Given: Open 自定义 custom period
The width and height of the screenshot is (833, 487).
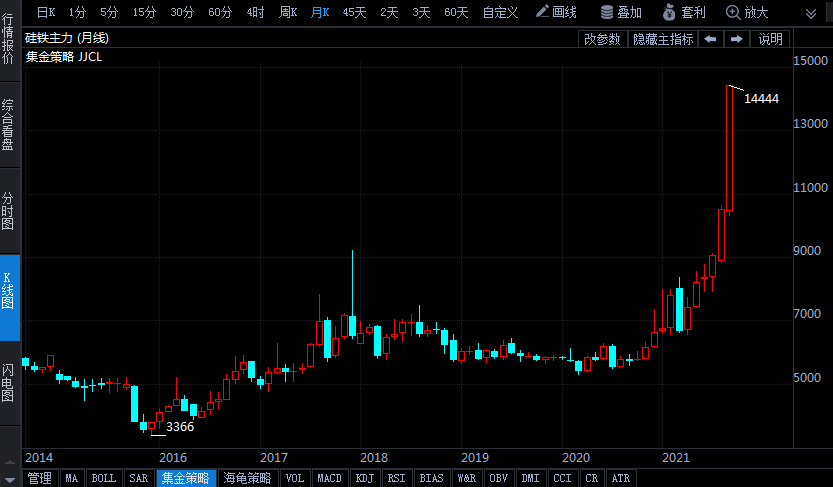Looking at the screenshot, I should pos(500,12).
